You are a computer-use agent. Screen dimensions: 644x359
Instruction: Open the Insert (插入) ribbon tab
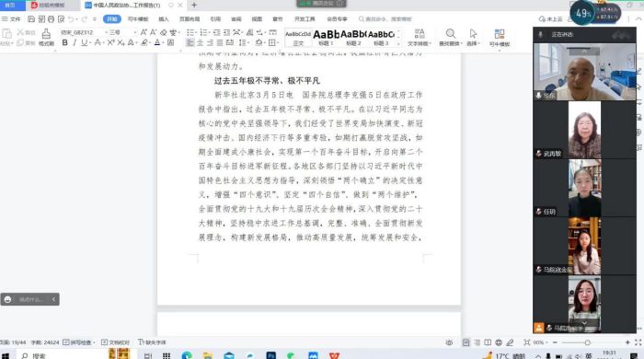[164, 19]
